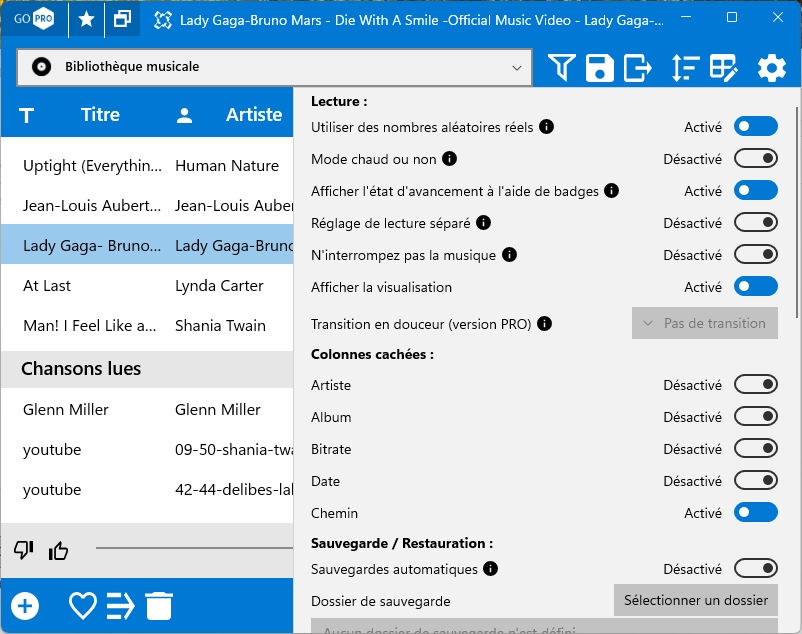This screenshot has width=802, height=634.
Task: Toggle hidden Bitrate column switch
Action: [755, 448]
